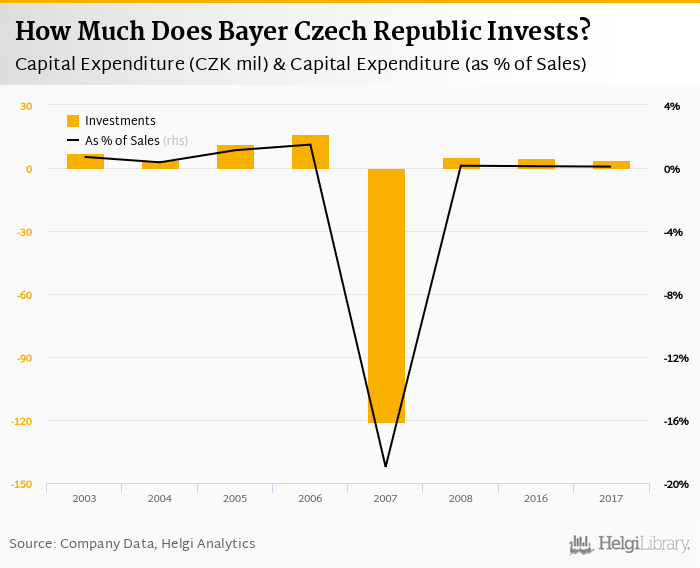Click the HelgiLibrary logo icon

(582, 544)
